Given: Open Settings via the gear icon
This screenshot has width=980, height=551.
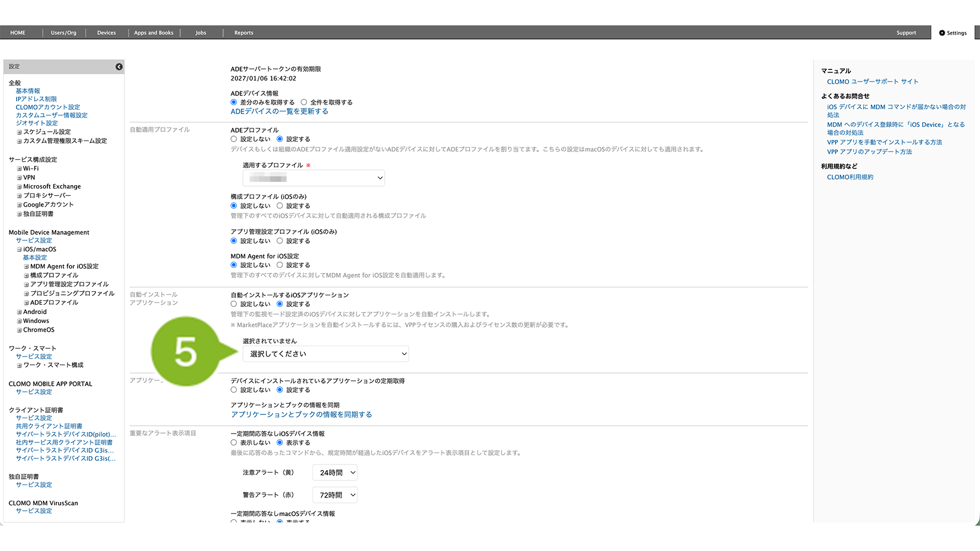Looking at the screenshot, I should click(x=942, y=33).
